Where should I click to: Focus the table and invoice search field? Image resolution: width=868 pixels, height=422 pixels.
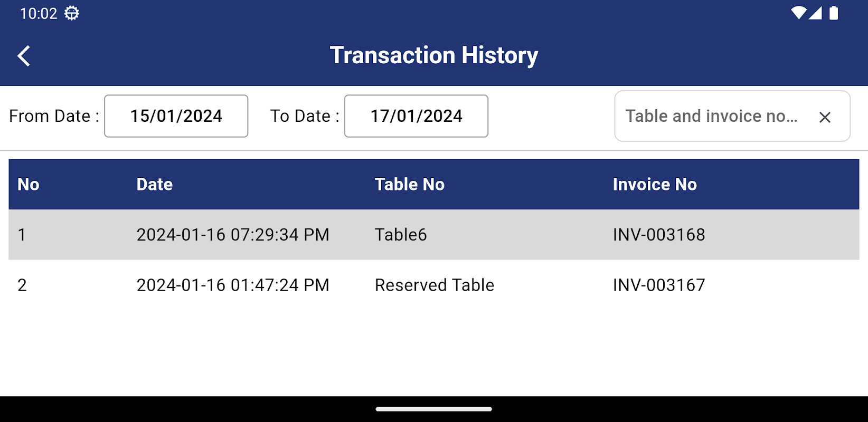pyautogui.click(x=711, y=116)
